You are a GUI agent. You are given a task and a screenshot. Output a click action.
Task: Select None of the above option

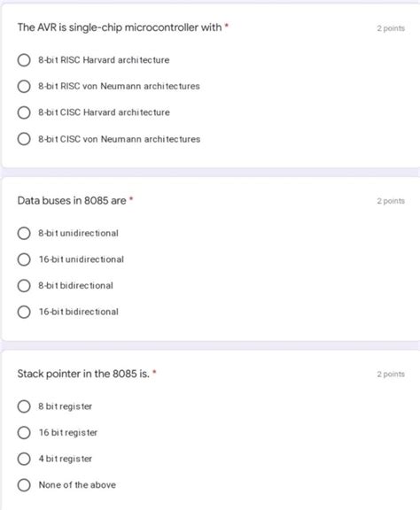click(24, 485)
